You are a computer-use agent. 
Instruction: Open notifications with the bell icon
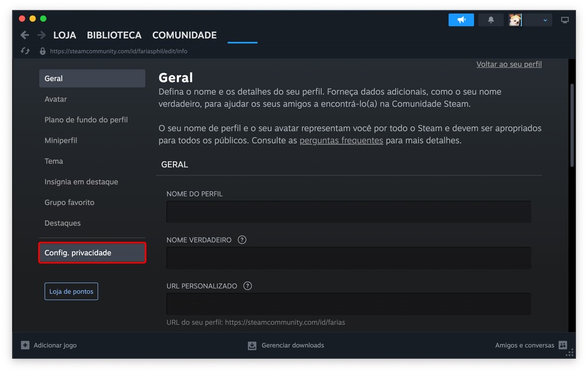coord(490,20)
